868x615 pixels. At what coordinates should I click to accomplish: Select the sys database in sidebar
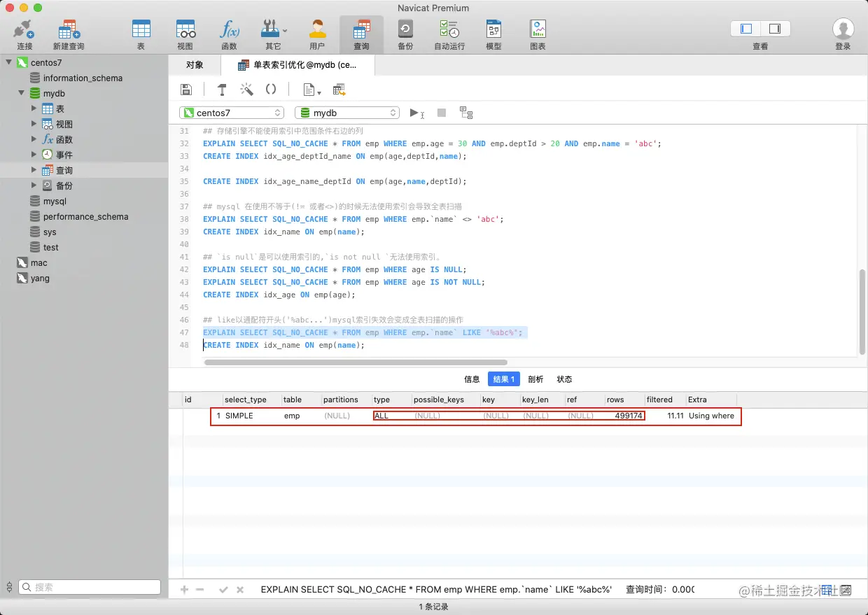(50, 232)
